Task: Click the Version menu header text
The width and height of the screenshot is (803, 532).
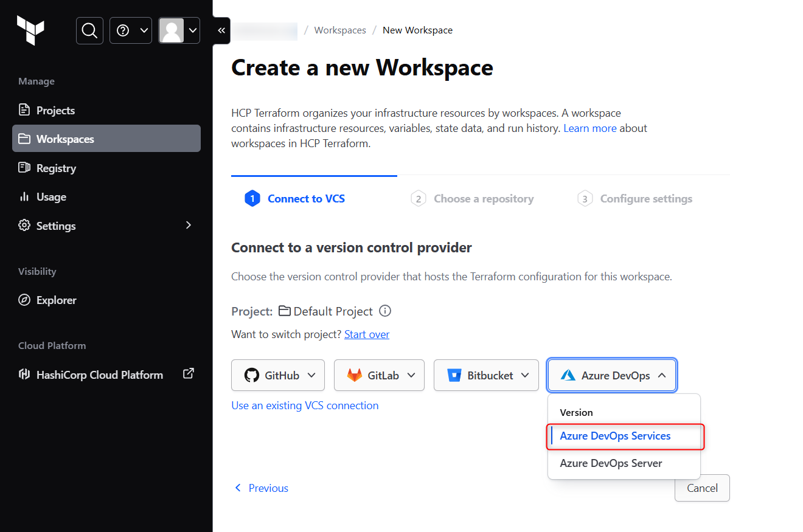Action: click(x=576, y=412)
